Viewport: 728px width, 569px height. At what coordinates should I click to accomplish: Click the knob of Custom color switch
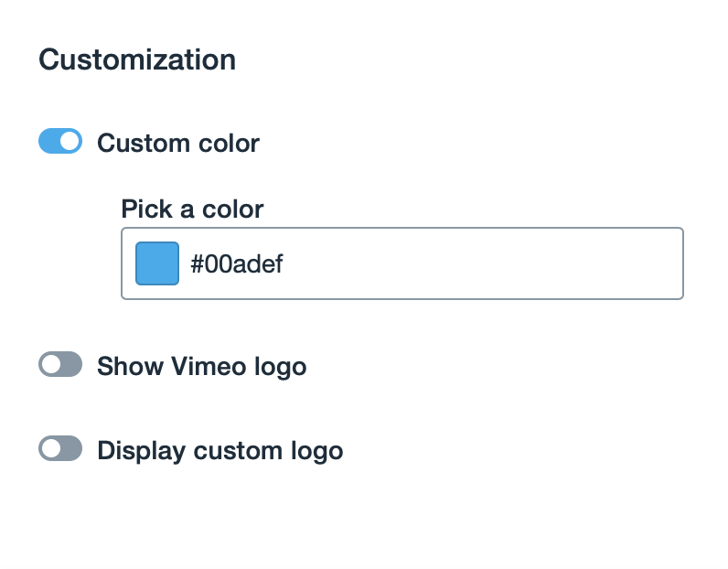(70, 142)
